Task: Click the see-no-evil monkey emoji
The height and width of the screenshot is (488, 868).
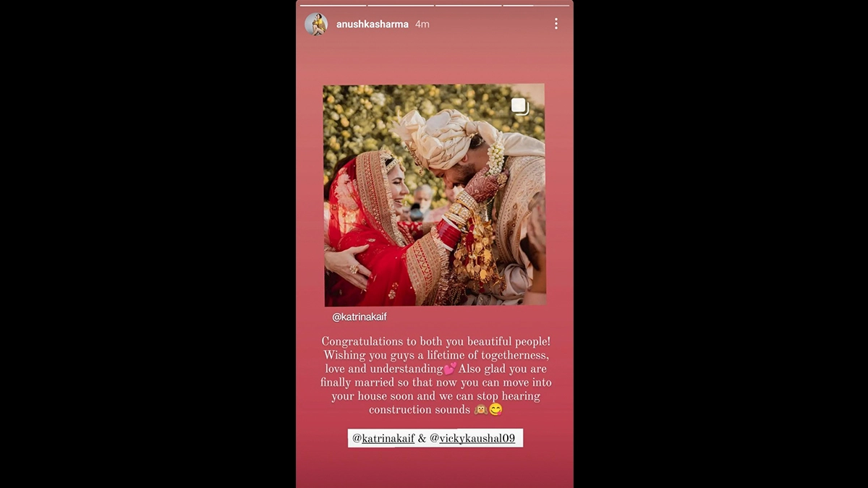Action: pos(480,409)
